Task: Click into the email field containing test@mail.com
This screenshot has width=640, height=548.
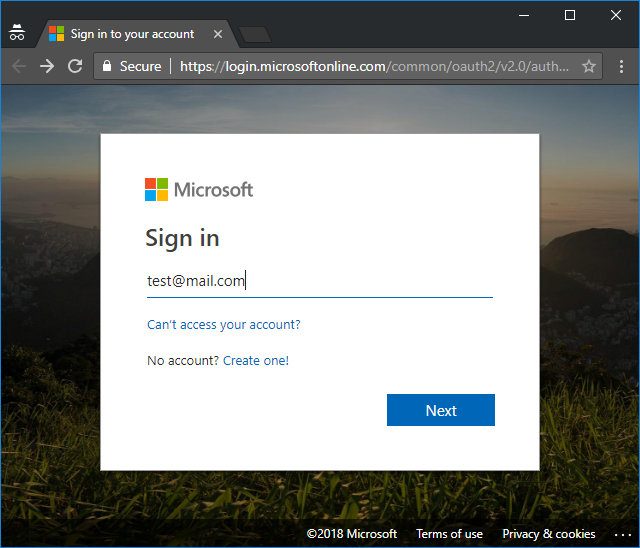Action: tap(319, 281)
